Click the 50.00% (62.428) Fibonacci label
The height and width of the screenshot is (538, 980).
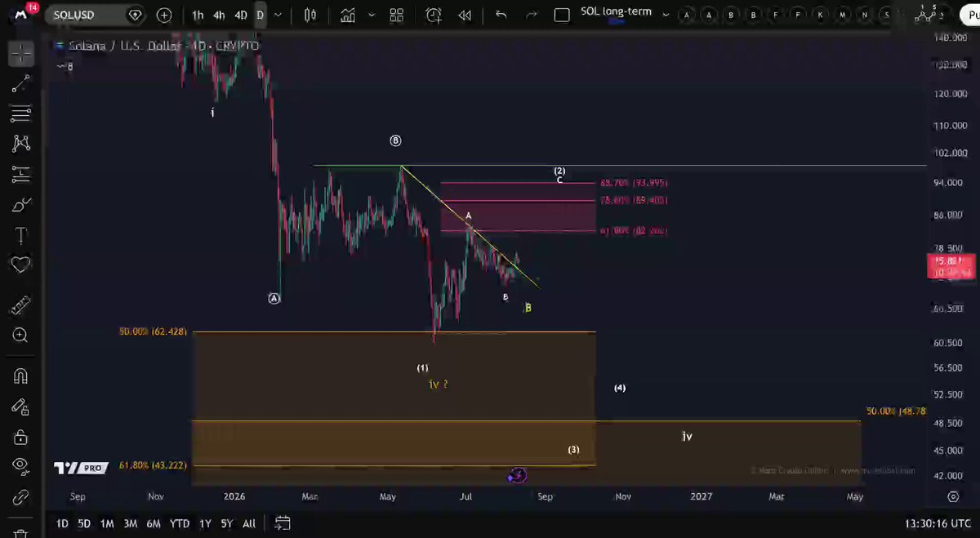[x=153, y=331]
